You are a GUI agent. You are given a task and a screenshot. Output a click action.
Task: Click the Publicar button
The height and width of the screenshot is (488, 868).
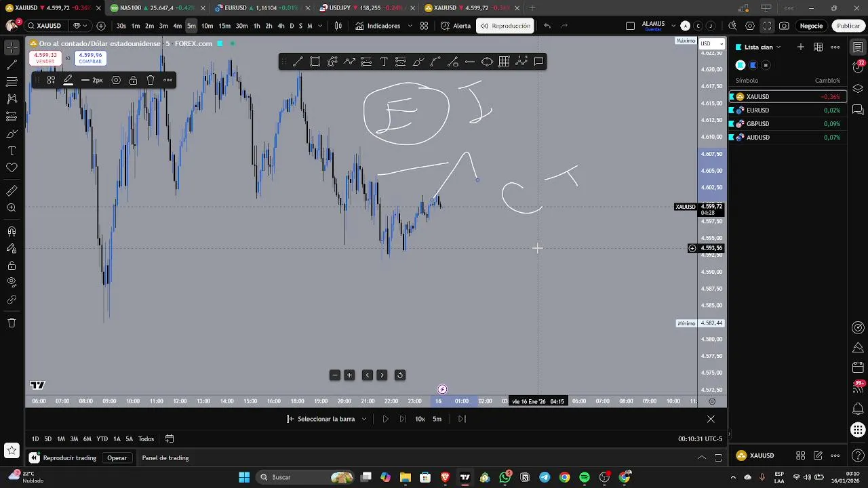coord(848,26)
